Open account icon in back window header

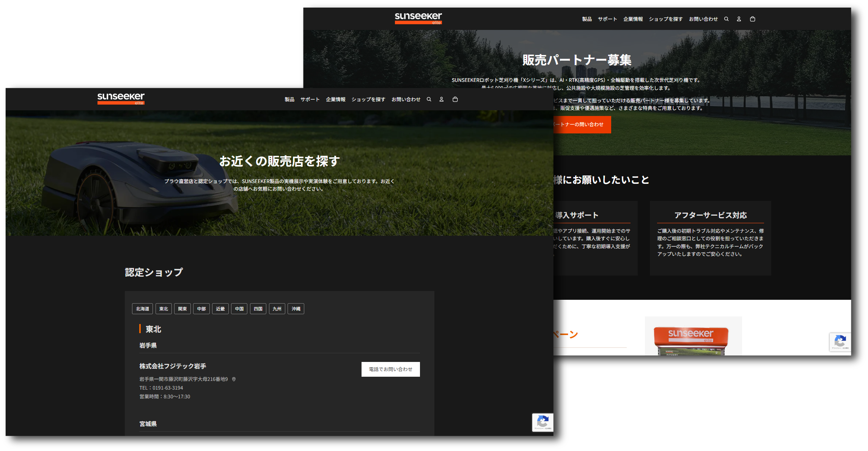(739, 19)
